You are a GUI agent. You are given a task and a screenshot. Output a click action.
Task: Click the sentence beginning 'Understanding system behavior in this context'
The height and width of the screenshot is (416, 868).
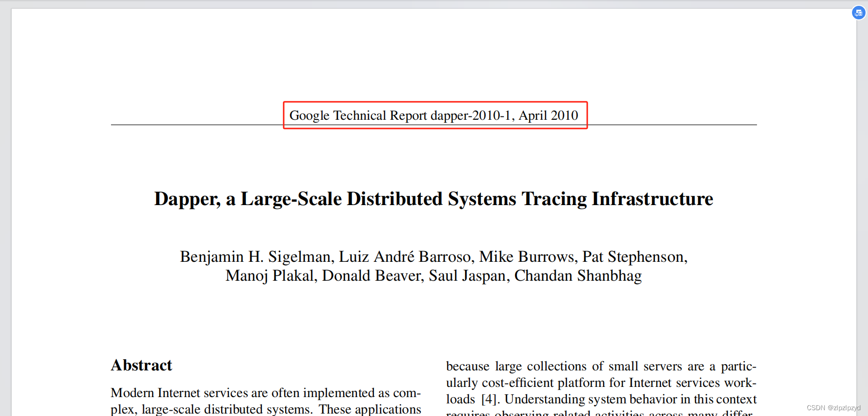tap(630, 399)
